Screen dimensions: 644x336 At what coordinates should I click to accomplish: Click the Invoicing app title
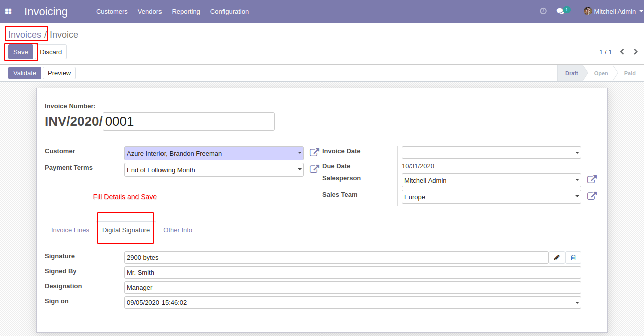[x=46, y=11]
